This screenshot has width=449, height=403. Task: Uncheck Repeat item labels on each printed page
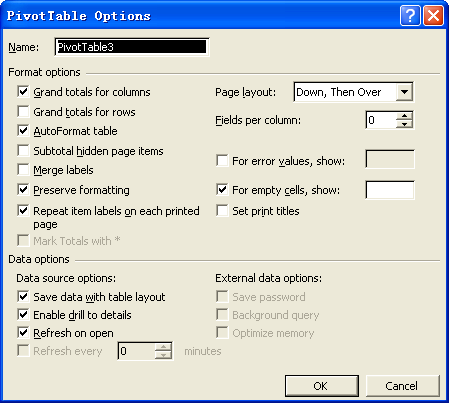tap(23, 210)
